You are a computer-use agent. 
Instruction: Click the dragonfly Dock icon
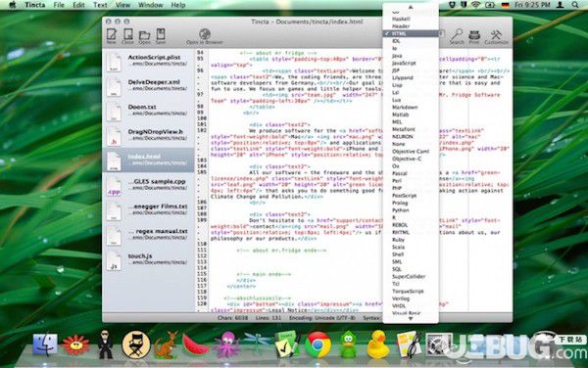click(x=257, y=343)
